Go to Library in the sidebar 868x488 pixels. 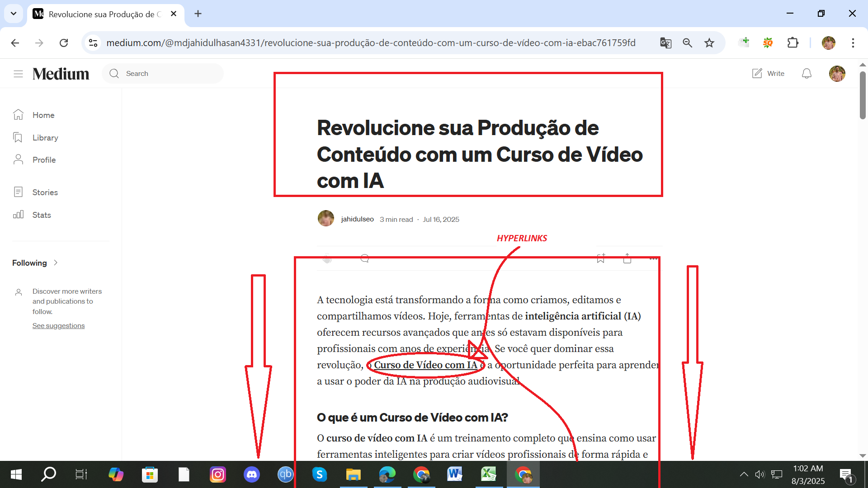[x=45, y=138]
